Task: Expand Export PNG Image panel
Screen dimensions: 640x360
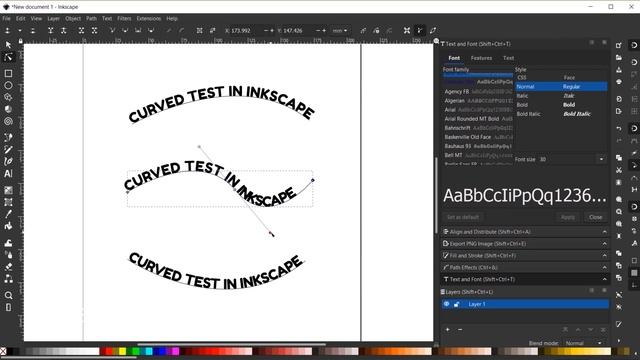Action: 524,244
